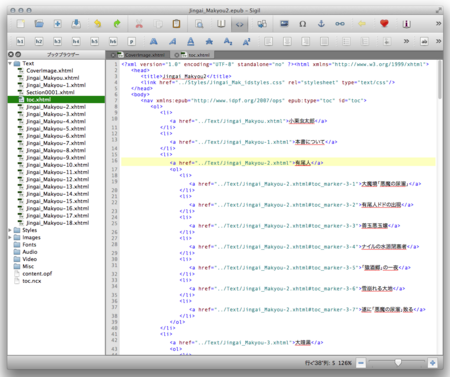Apply heading 5 style h5
Screen dimensions: 450x377
point(94,41)
